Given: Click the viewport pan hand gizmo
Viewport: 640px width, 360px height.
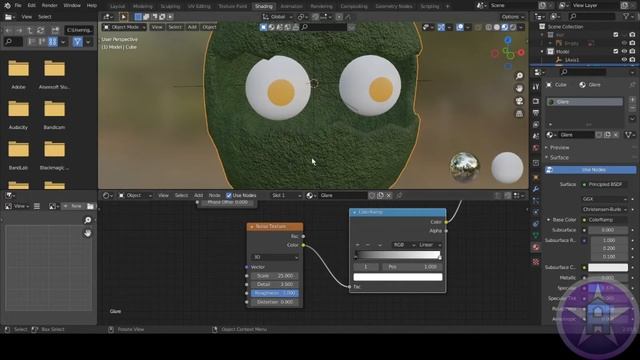Looking at the screenshot, I should 519,88.
